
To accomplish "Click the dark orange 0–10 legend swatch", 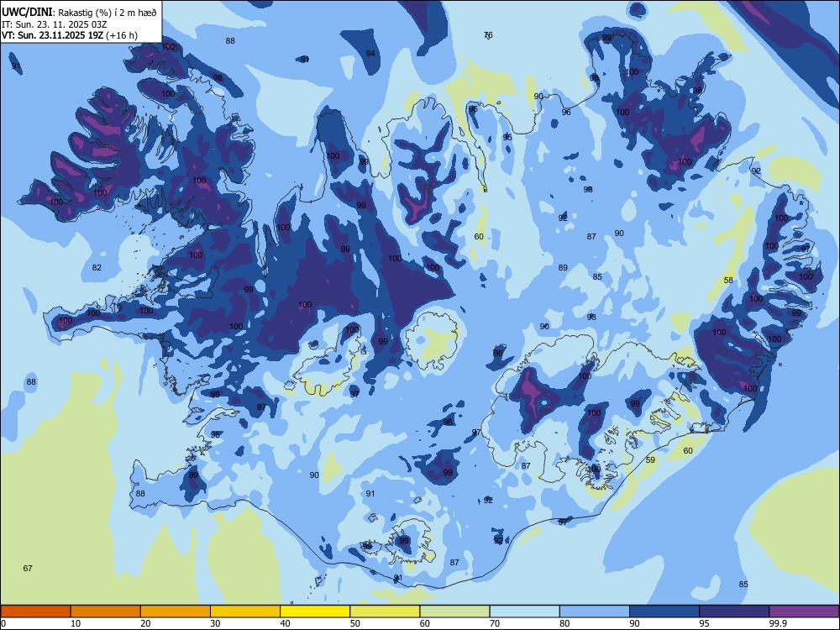I will coord(35,612).
